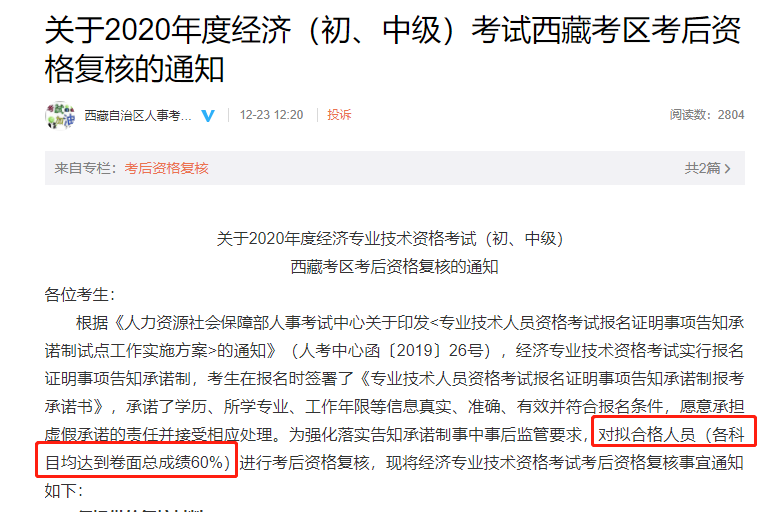Click the 12-23 12:20 publish timestamp
The image size is (778, 512).
[x=271, y=115]
